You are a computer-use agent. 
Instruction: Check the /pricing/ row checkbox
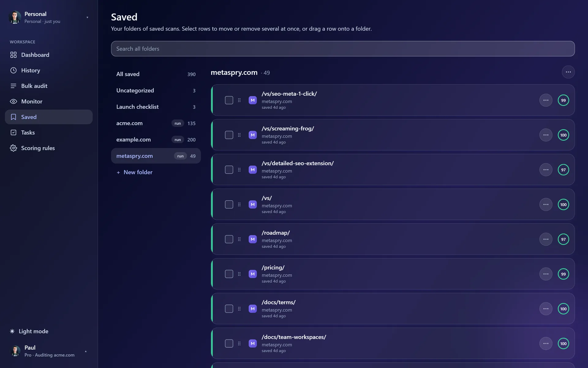pyautogui.click(x=229, y=274)
